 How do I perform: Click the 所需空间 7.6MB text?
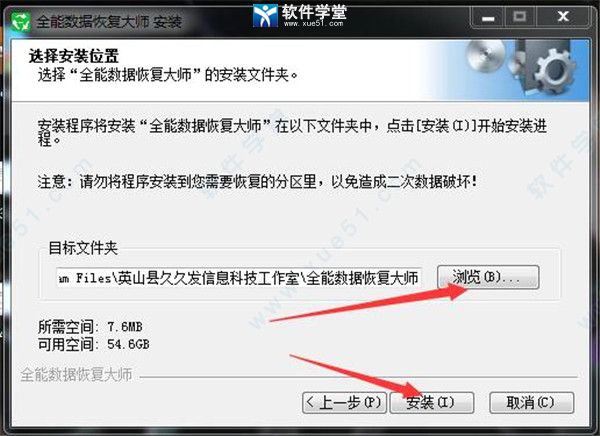coord(90,327)
